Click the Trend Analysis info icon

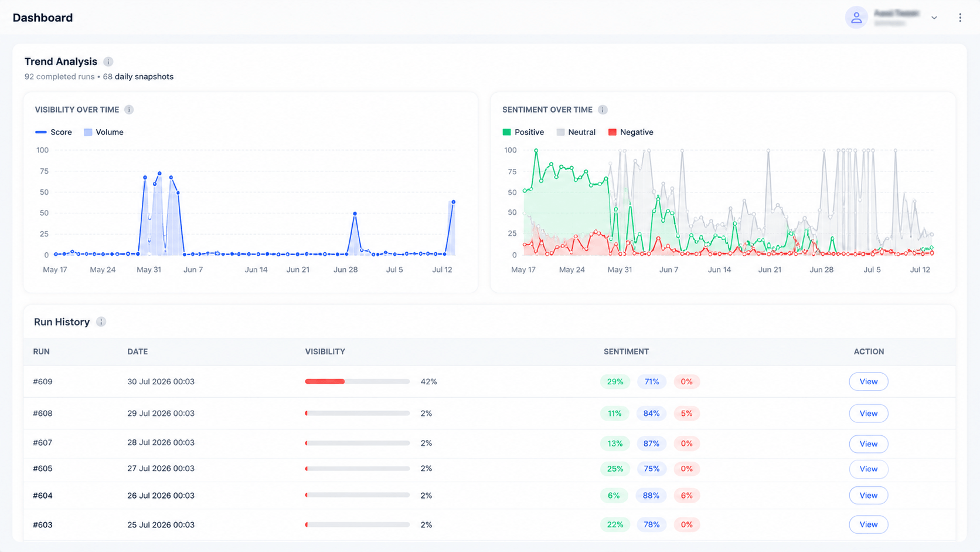click(x=108, y=62)
